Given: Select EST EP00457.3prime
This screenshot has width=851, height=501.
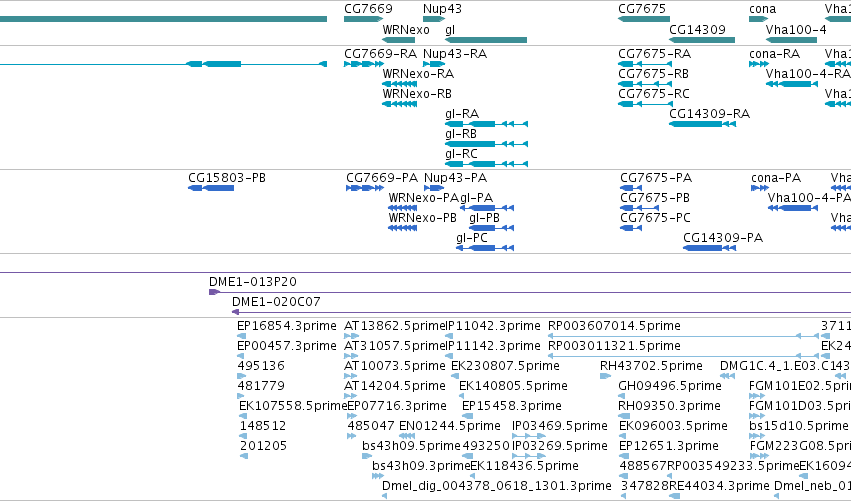Looking at the screenshot, I should tap(242, 357).
